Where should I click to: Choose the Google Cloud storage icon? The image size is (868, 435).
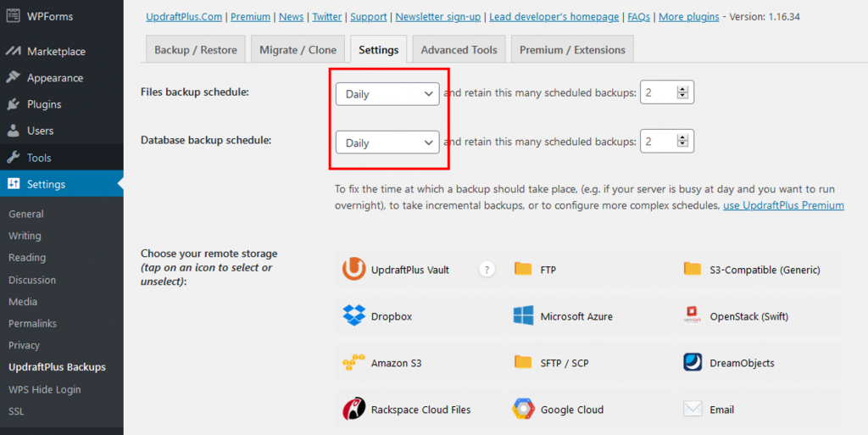pos(523,410)
